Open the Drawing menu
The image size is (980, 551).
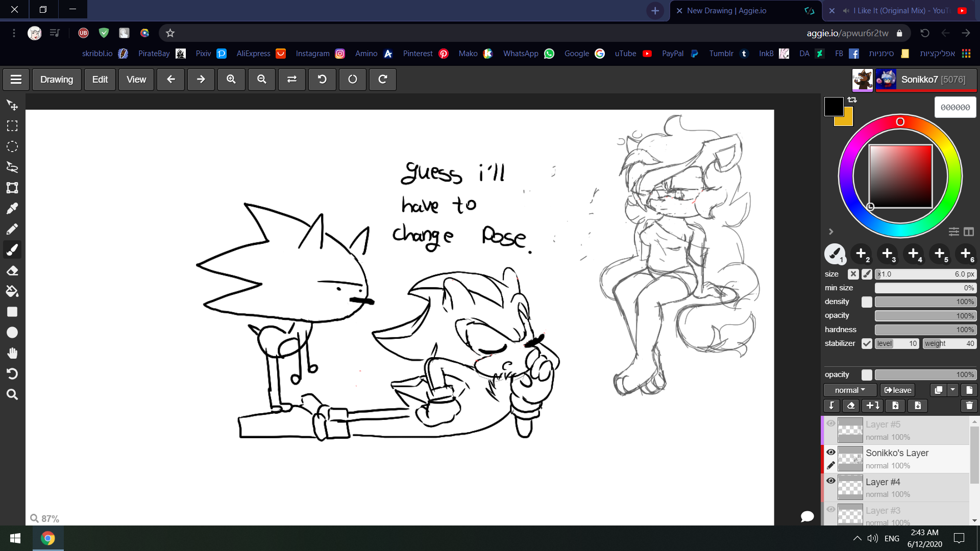tap(57, 80)
